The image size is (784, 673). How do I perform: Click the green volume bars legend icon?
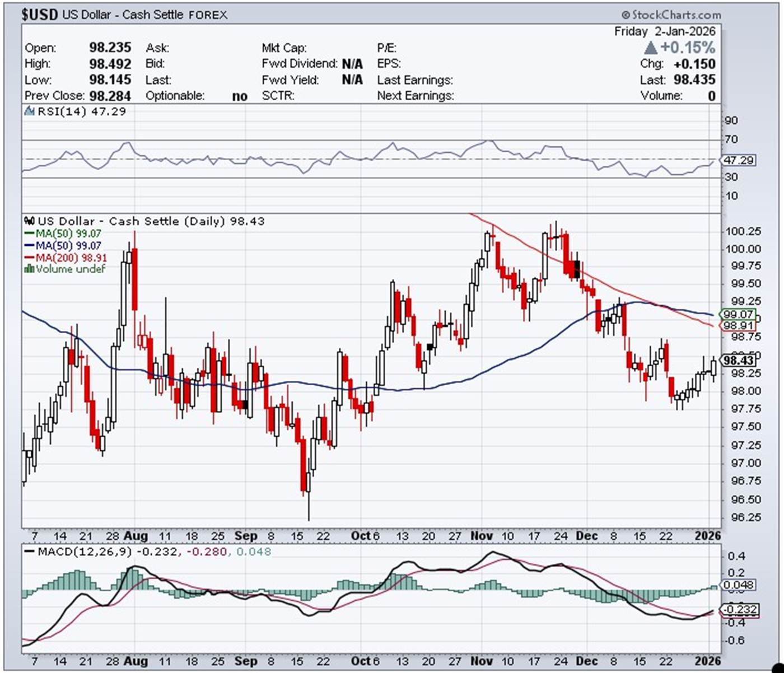29,269
